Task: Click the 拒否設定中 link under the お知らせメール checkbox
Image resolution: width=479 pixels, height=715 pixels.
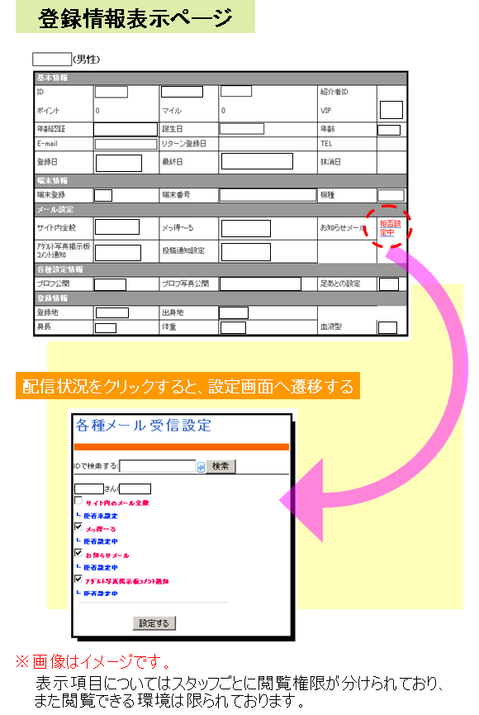Action: point(101,568)
